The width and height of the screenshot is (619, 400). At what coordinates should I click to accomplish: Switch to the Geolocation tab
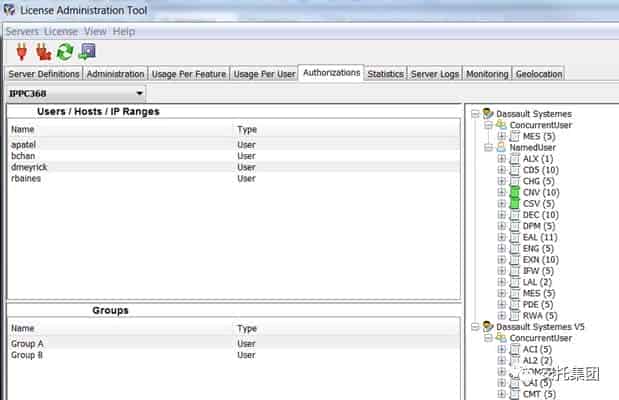[539, 74]
